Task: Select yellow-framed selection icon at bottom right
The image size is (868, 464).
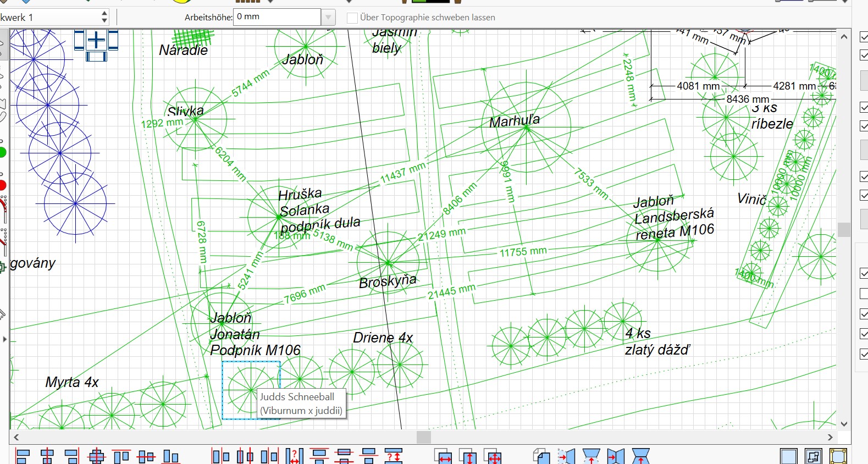Action: [838, 456]
